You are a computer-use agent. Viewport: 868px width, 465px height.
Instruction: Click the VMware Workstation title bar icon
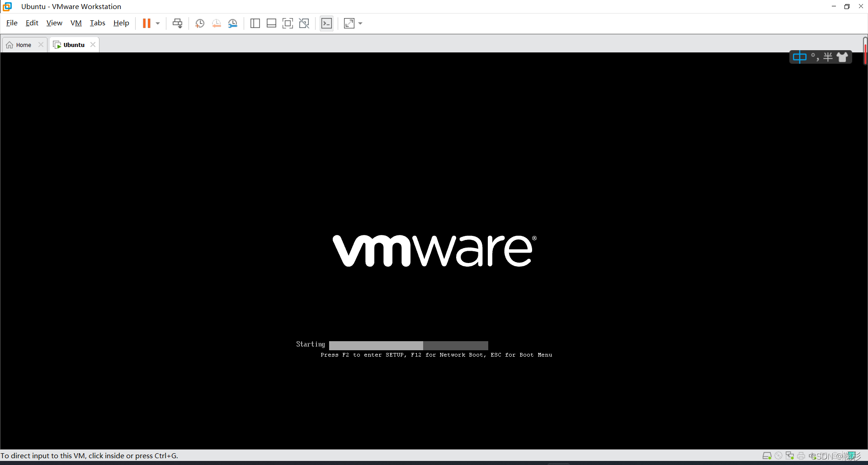click(x=7, y=6)
